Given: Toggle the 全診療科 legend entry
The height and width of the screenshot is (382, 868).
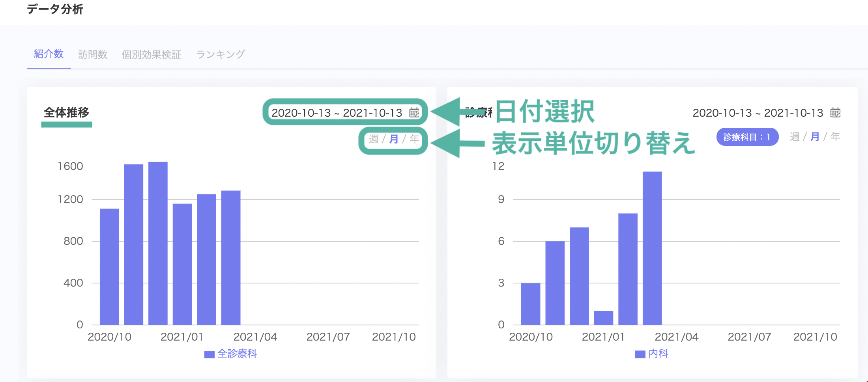Looking at the screenshot, I should coord(231,354).
